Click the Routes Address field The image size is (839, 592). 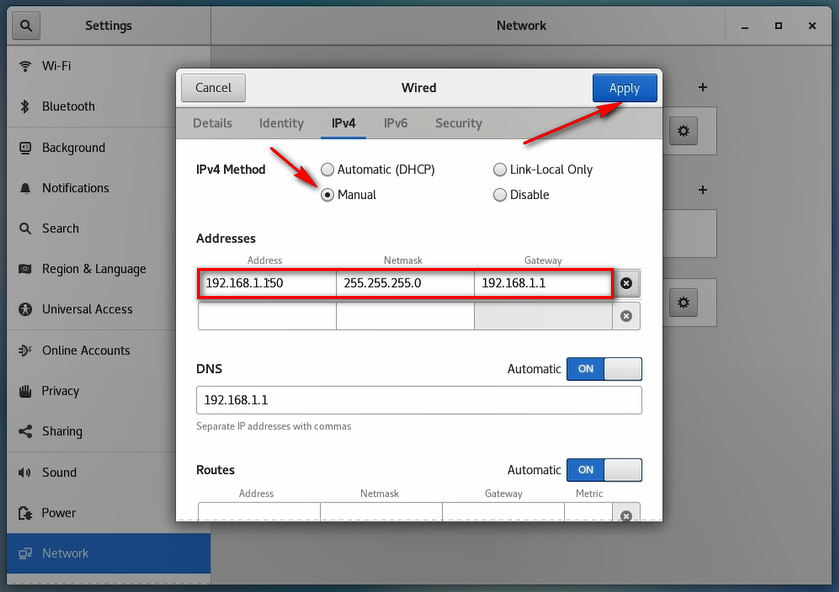tap(259, 512)
